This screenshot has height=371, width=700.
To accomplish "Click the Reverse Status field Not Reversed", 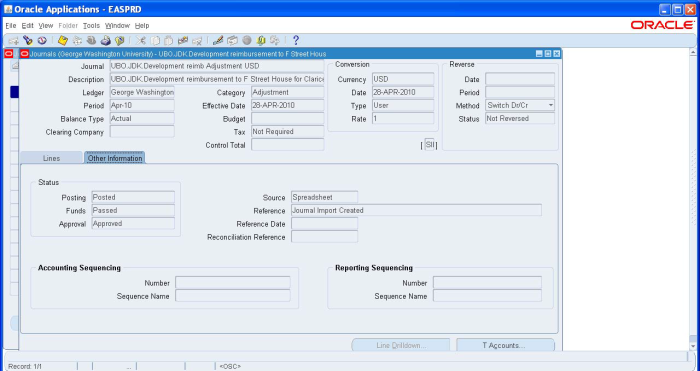I will pos(520,118).
